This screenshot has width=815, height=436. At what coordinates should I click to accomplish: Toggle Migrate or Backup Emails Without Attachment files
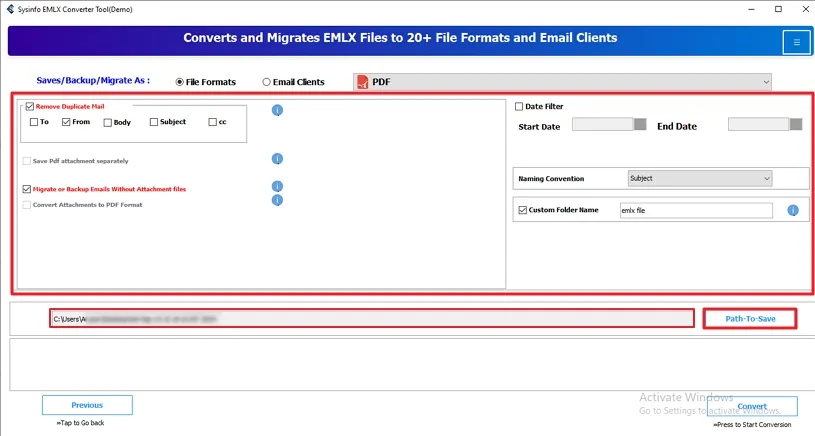[x=27, y=189]
